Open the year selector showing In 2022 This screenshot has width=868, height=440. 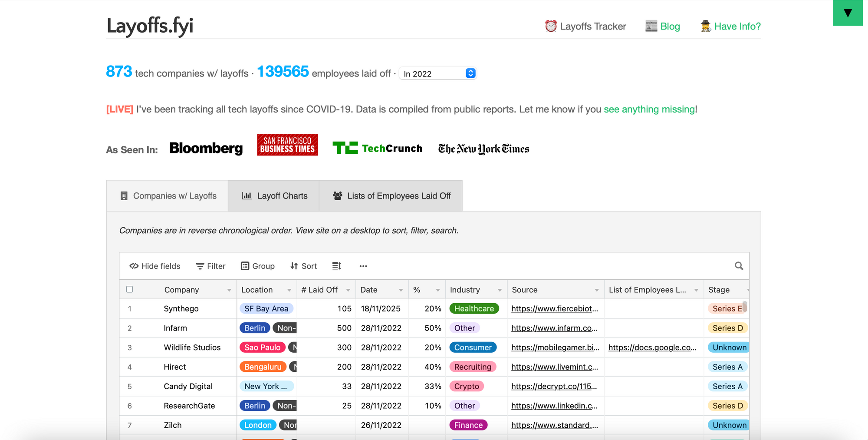(437, 73)
